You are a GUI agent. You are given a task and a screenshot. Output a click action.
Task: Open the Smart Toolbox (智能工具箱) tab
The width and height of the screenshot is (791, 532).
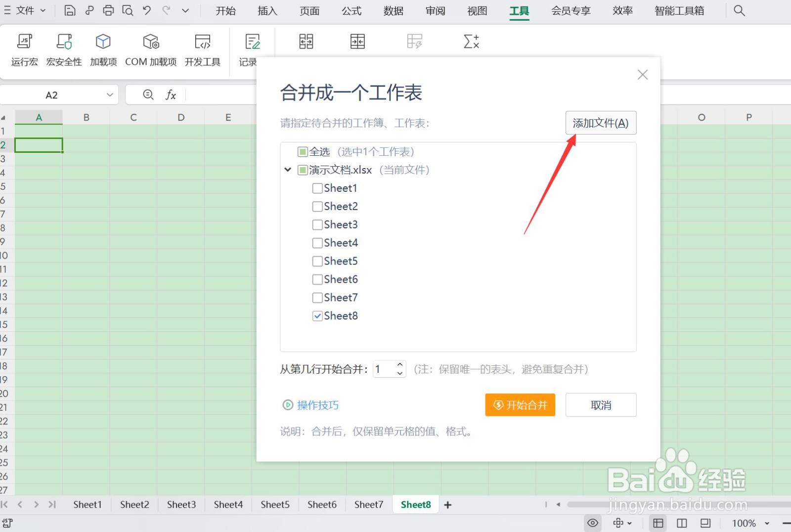tap(679, 10)
